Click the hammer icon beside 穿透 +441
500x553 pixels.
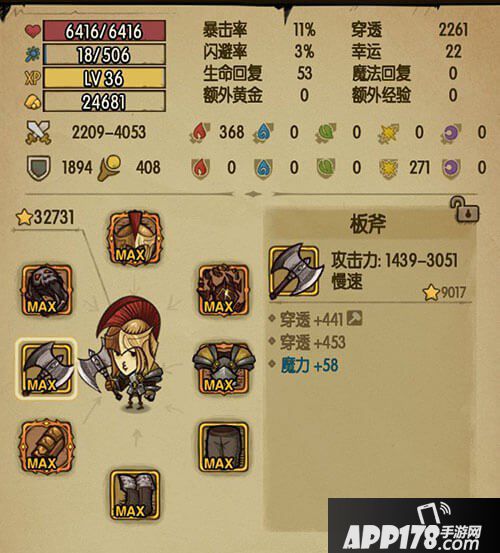(355, 318)
